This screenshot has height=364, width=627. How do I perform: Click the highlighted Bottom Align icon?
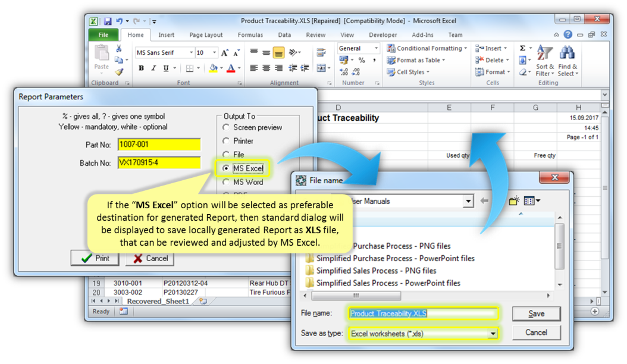[279, 52]
